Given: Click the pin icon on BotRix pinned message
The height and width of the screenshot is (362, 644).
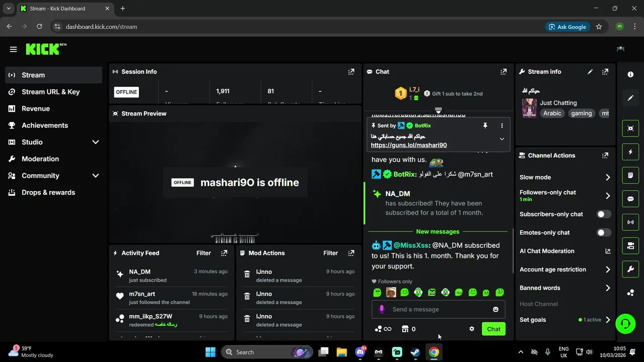Looking at the screenshot, I should tap(485, 126).
